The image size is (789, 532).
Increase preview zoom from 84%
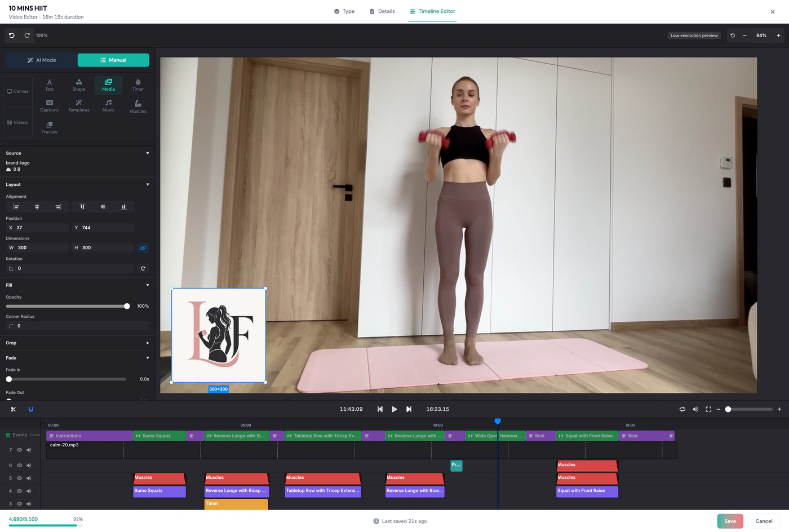point(779,36)
